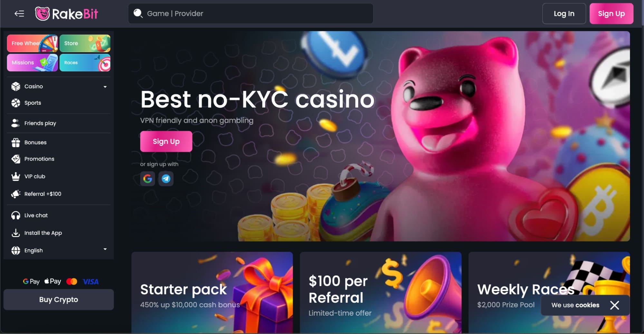Click the Log In button
The height and width of the screenshot is (334, 644).
pos(564,14)
